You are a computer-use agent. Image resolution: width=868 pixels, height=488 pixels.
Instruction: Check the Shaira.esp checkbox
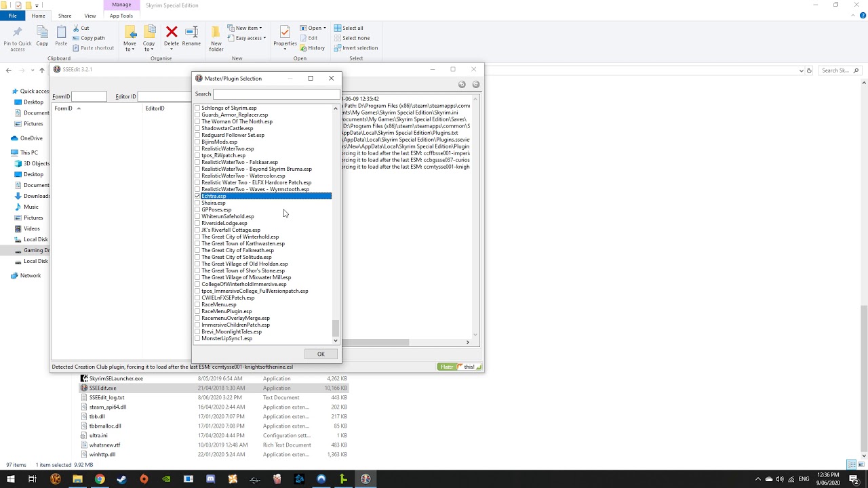198,203
